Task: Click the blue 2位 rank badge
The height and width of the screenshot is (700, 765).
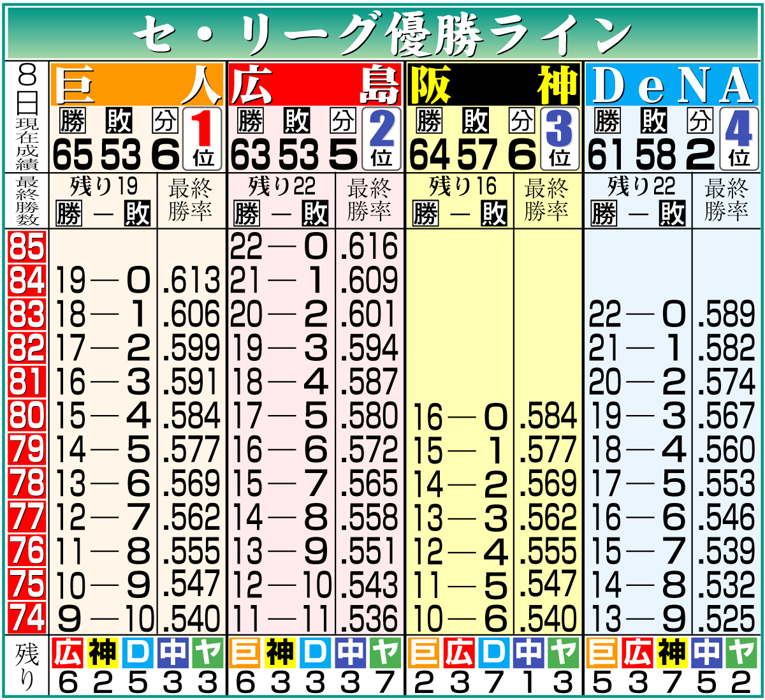Action: 381,139
